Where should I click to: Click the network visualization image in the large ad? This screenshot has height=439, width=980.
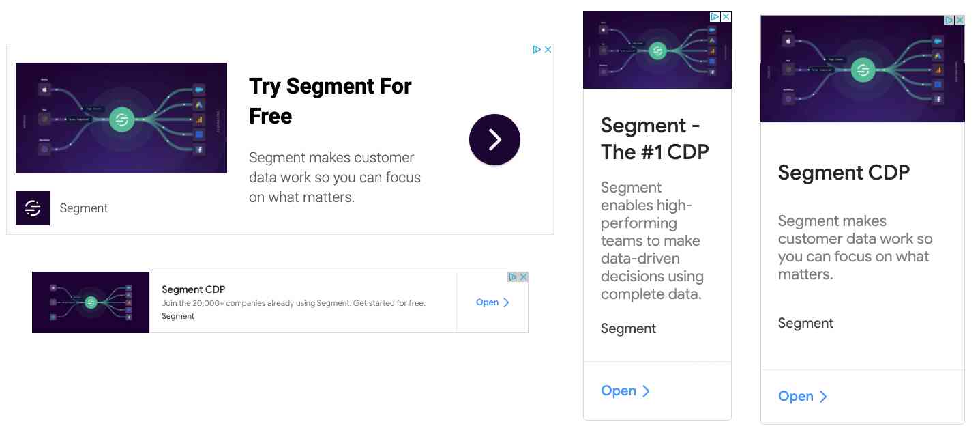coord(121,117)
